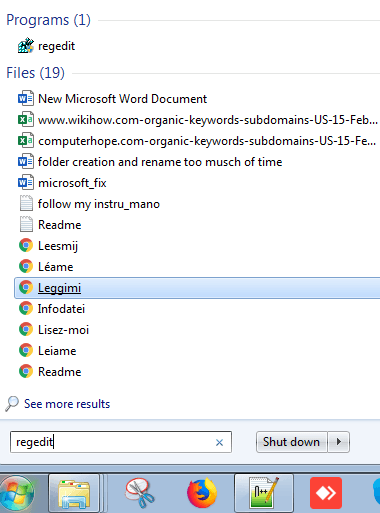
Task: Open Windows Explorer from the taskbar
Action: [74, 494]
